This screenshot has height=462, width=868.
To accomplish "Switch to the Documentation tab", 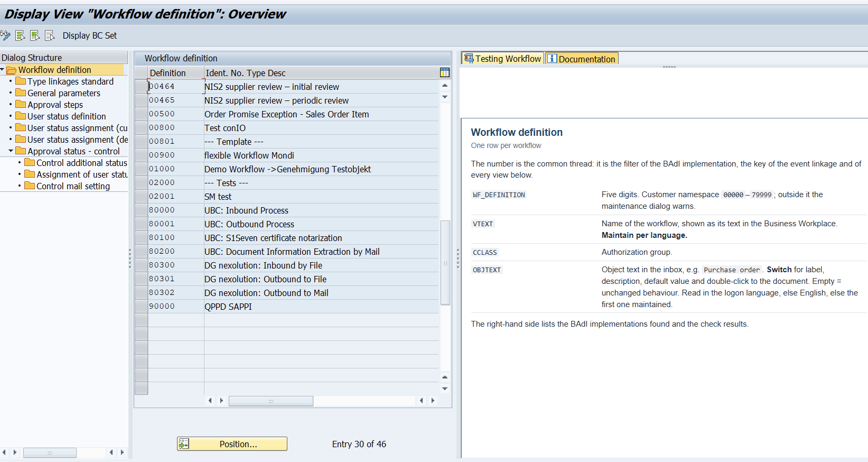I will tap(582, 59).
